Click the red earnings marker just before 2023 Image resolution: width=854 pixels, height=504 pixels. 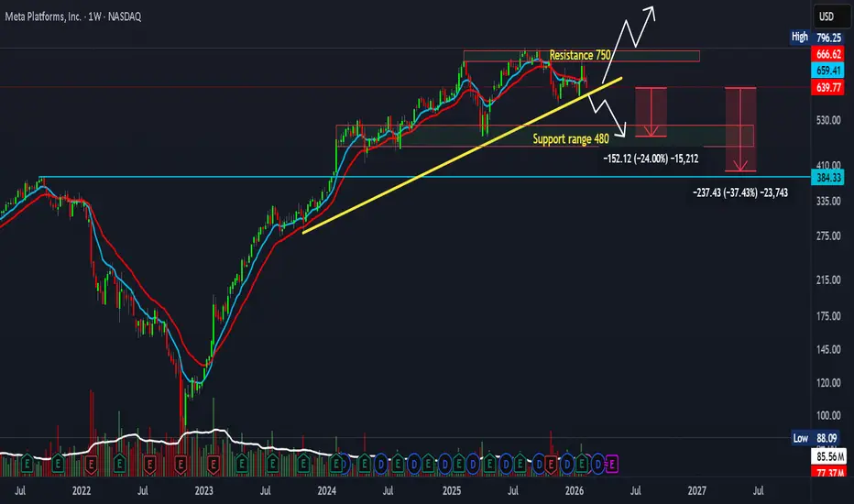coord(181,465)
